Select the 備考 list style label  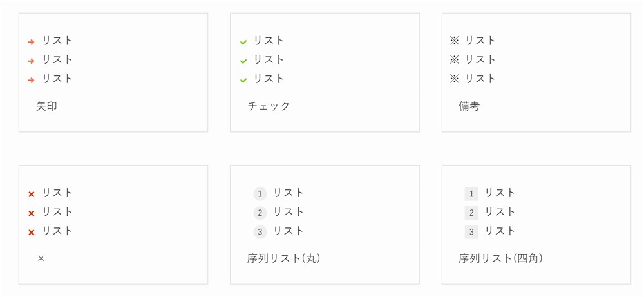(469, 106)
